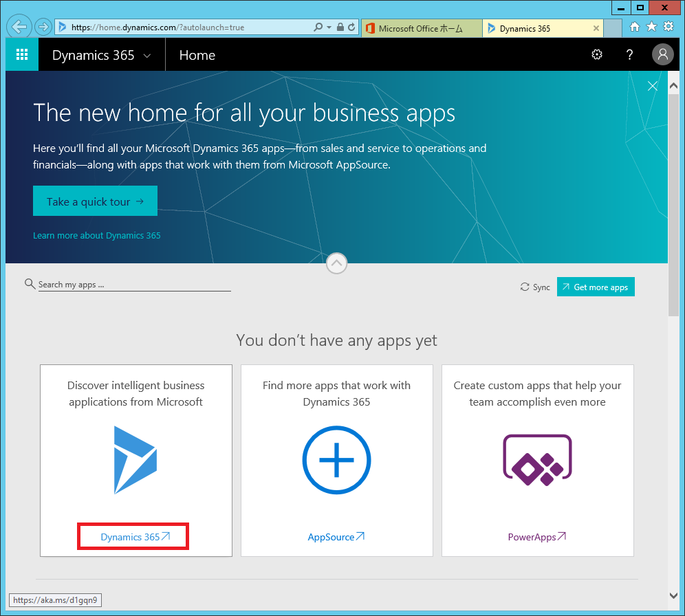This screenshot has width=685, height=616.
Task: Open Dynamics 365 settings gear in header
Action: pos(597,54)
